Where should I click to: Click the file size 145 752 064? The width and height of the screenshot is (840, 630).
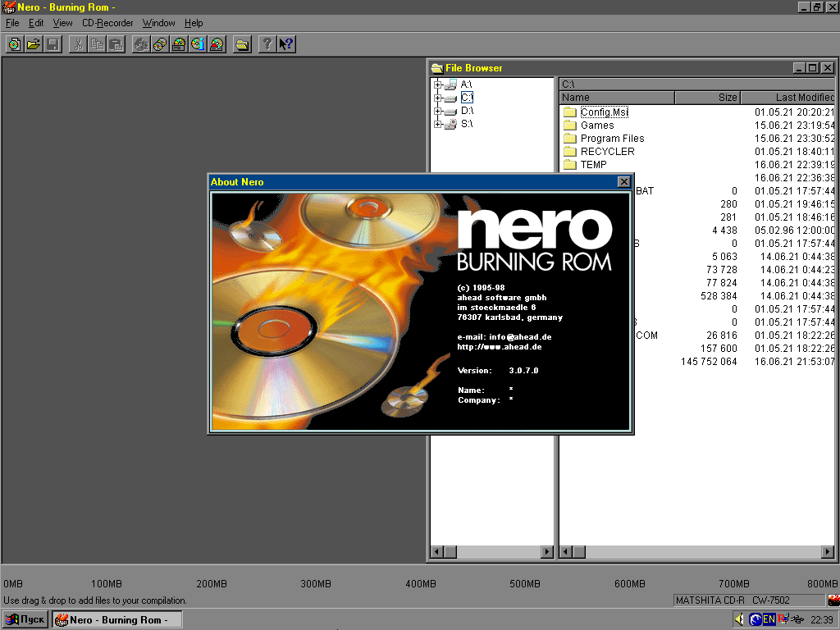point(709,362)
